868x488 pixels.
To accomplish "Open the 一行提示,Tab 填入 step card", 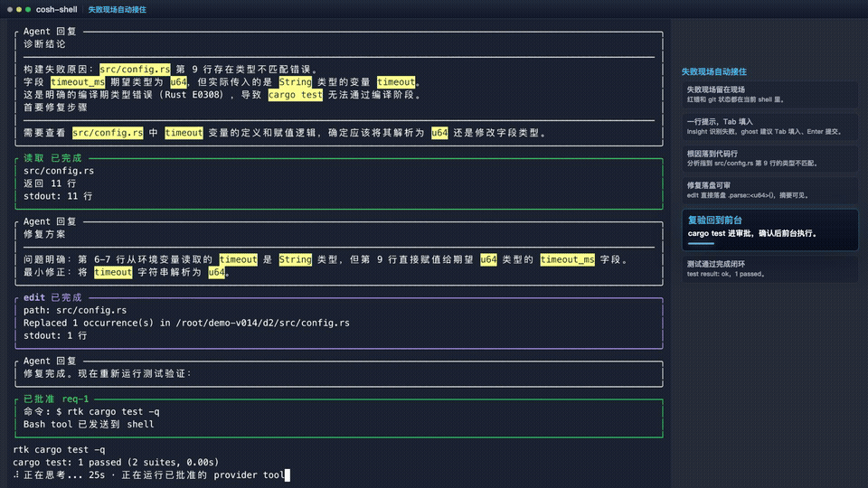I will pos(769,127).
